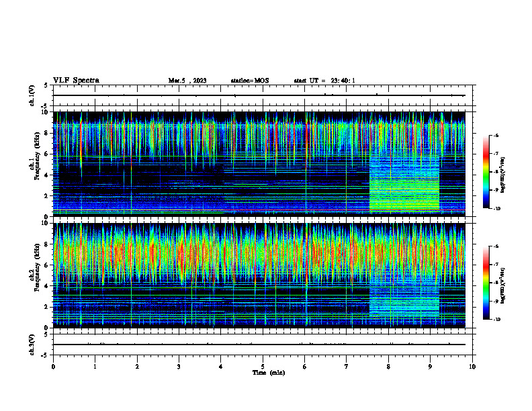Click the "ch.3(V)" waveform axis label
This screenshot has height=411, width=532.
pos(32,345)
